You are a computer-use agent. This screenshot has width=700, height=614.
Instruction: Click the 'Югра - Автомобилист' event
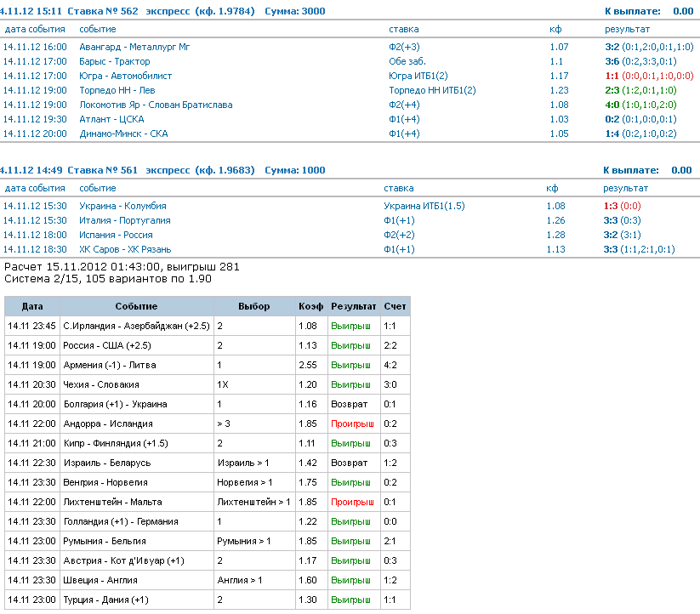(125, 76)
